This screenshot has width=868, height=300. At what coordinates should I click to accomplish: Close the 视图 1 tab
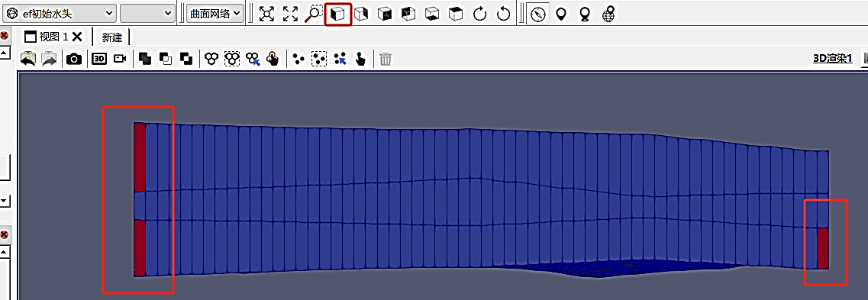78,37
